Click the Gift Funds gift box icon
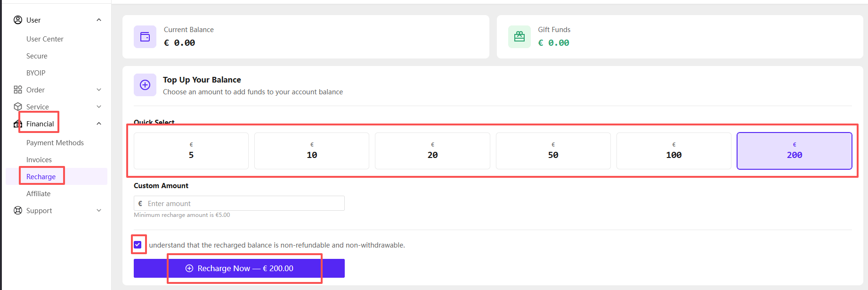Screen dimensions: 868x290 pos(519,37)
